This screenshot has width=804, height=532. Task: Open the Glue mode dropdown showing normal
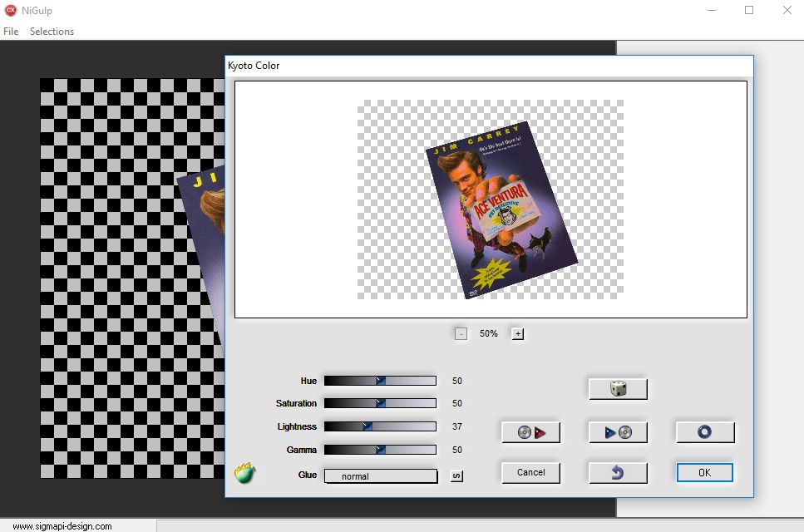click(381, 476)
